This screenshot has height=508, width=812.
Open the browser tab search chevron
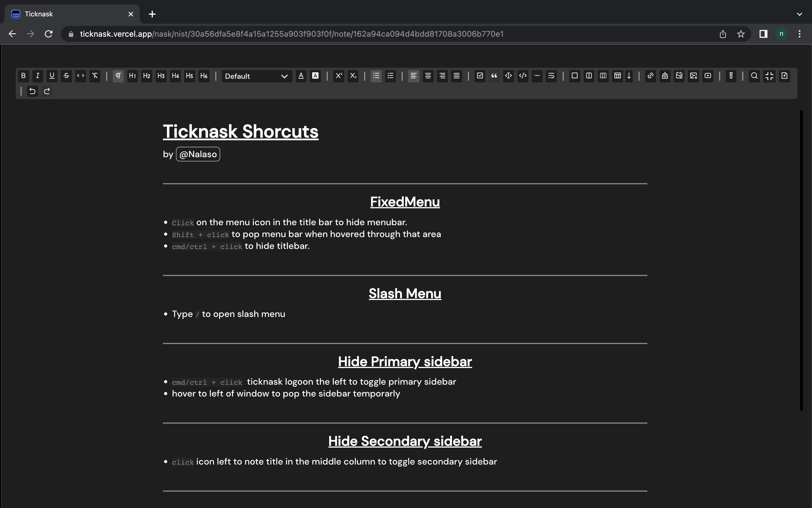(800, 14)
